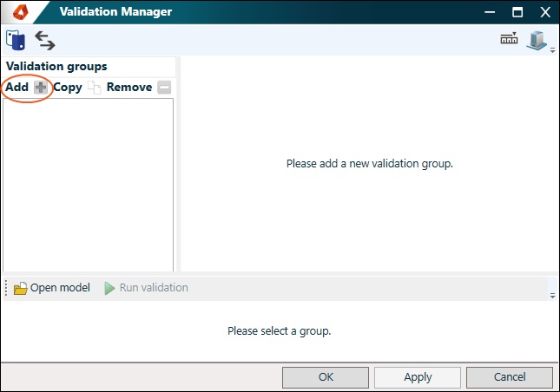The image size is (560, 392).
Task: Click 'Please select a group.' text
Action: [x=280, y=331]
